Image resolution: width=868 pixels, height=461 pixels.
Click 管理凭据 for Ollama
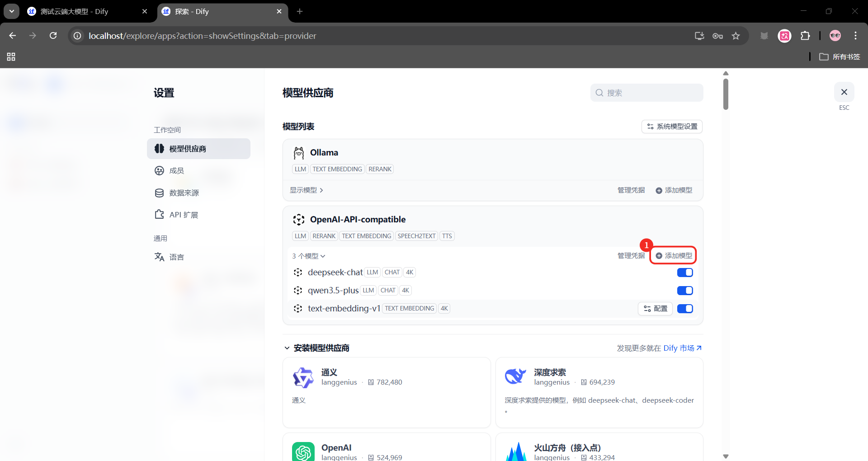pyautogui.click(x=631, y=190)
